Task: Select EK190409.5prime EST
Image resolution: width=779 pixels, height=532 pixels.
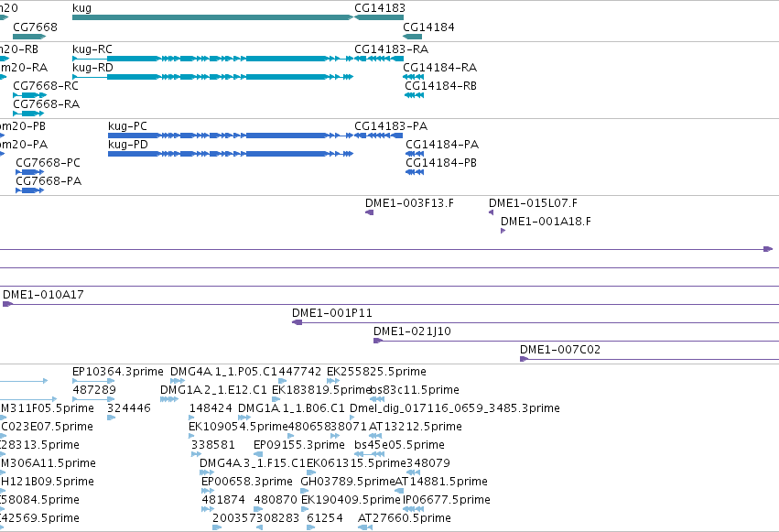Action: 305,510
